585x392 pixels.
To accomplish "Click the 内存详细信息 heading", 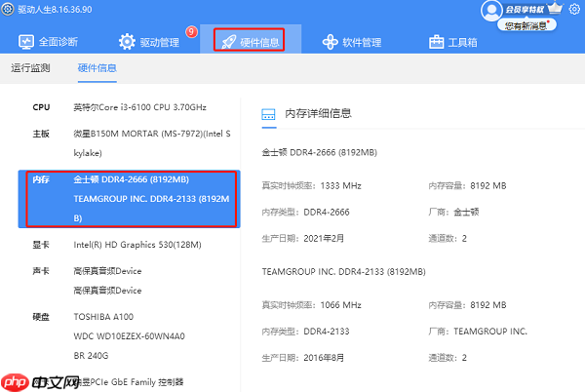I will click(x=318, y=113).
